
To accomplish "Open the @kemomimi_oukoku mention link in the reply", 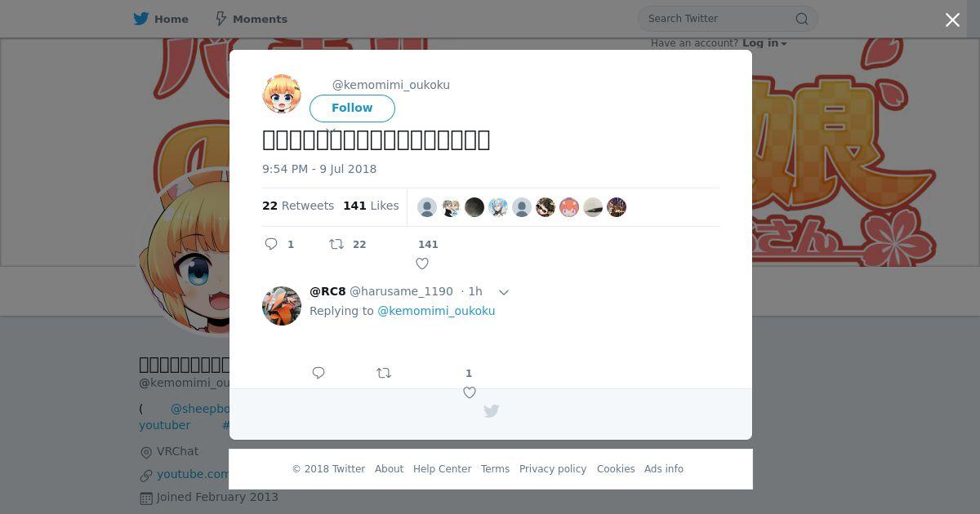I will click(x=436, y=311).
